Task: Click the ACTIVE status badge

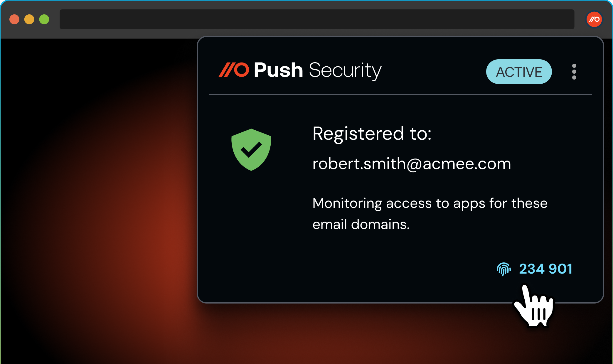Action: 519,72
